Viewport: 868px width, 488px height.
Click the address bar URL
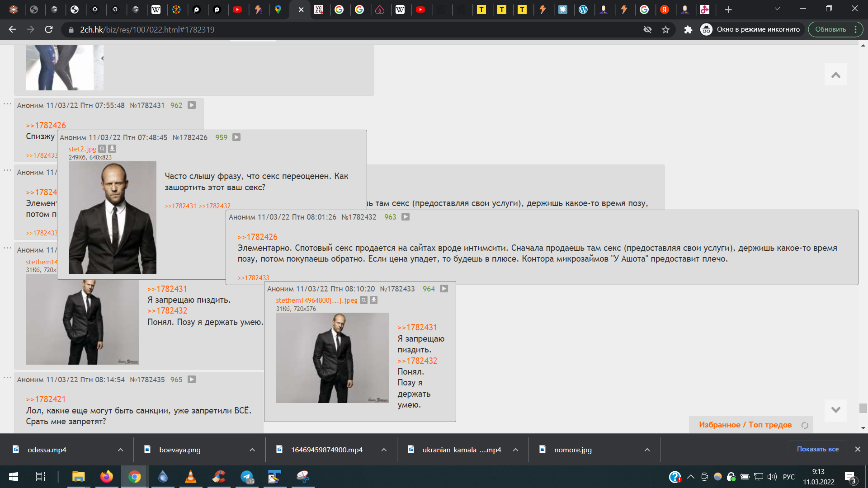(x=147, y=29)
